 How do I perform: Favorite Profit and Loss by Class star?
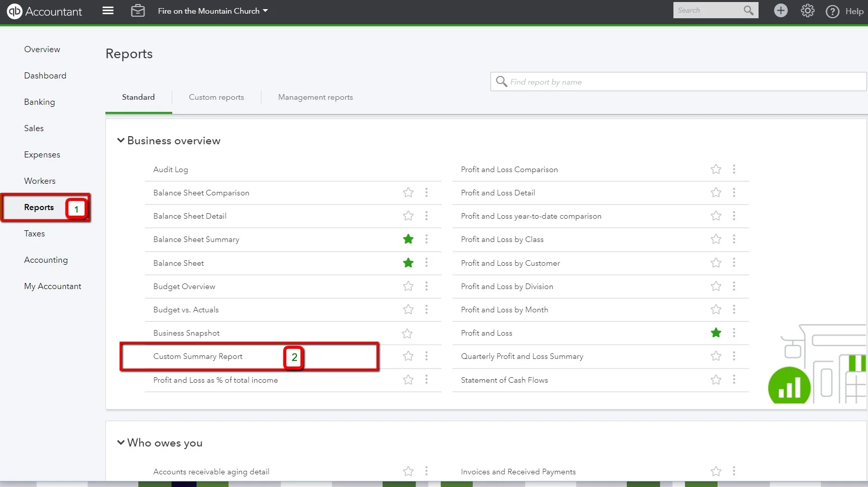point(715,239)
